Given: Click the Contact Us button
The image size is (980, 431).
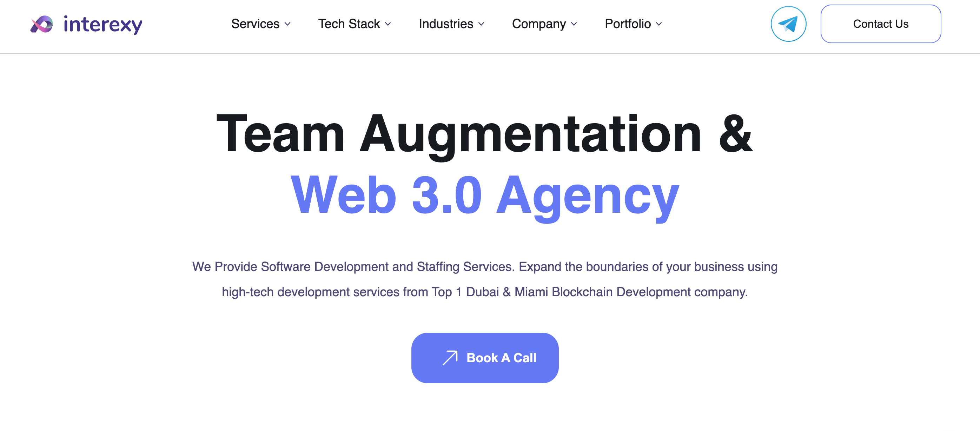Looking at the screenshot, I should click(881, 24).
